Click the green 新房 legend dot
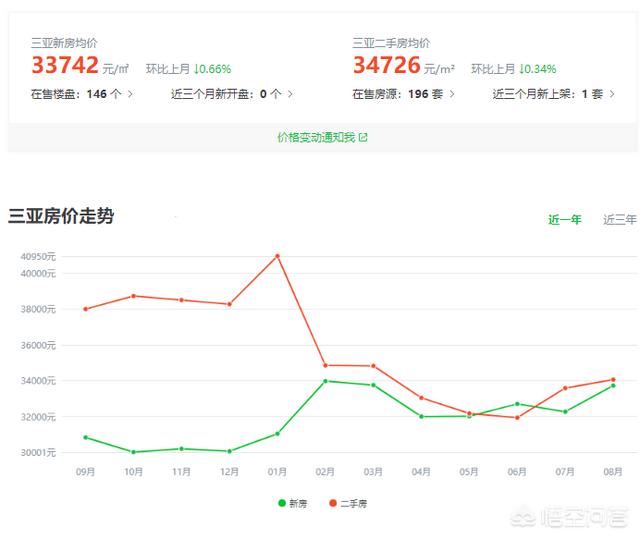This screenshot has height=539, width=640. click(282, 503)
